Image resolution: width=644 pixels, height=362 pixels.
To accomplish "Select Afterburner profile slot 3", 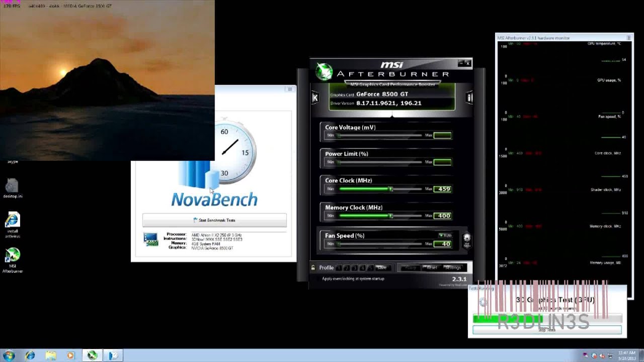I will [355, 267].
